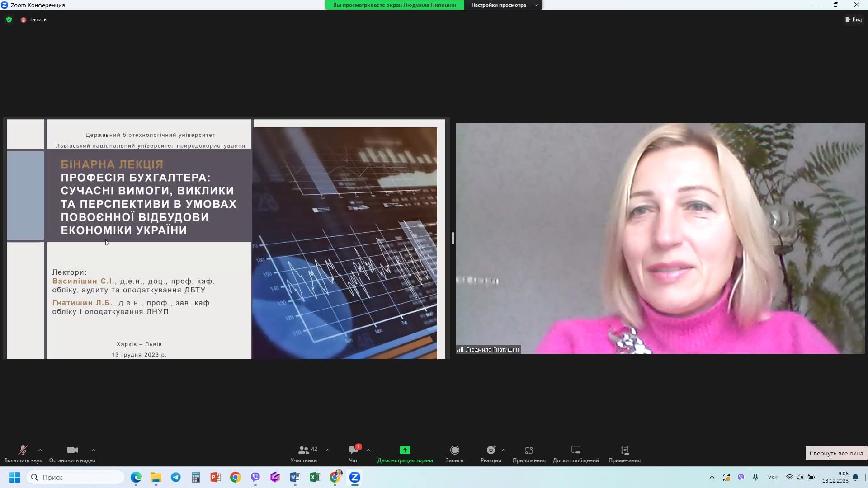Click the Windows taskbar Поиск search box
The width and height of the screenshot is (868, 488).
coord(75,477)
